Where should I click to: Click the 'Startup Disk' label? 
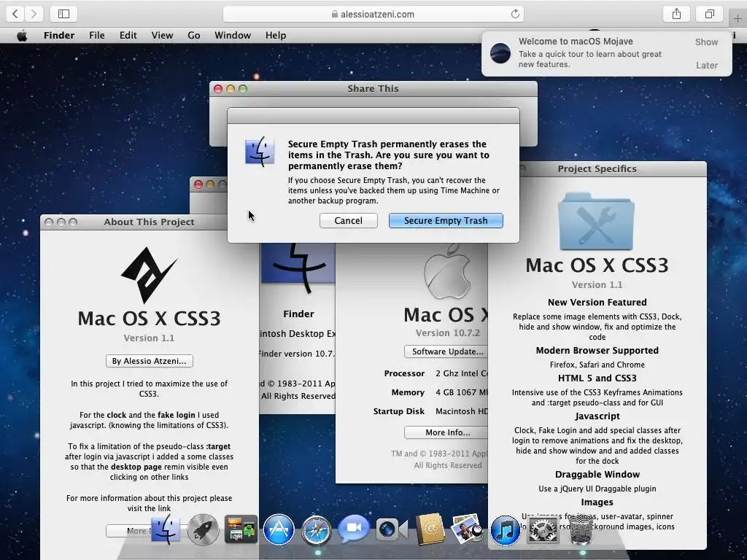[x=399, y=411]
